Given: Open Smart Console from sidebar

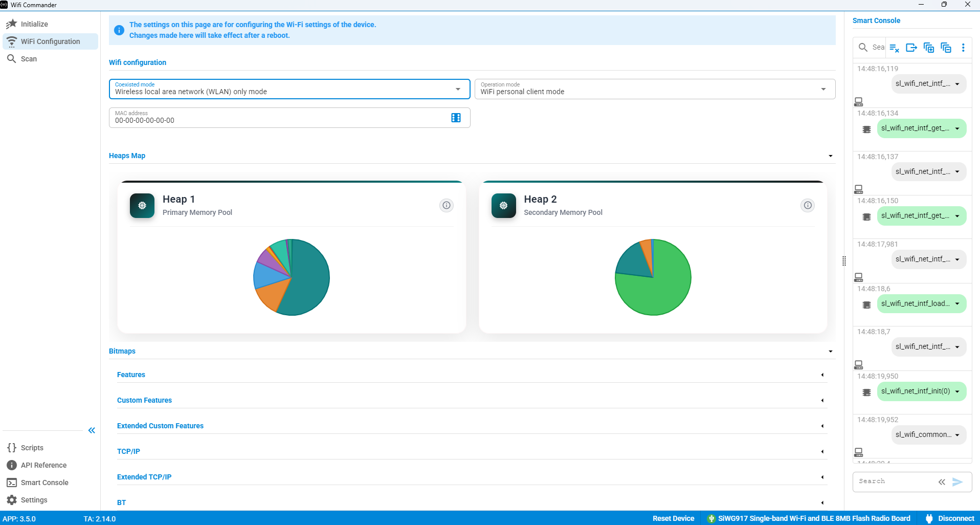Looking at the screenshot, I should pyautogui.click(x=51, y=483).
